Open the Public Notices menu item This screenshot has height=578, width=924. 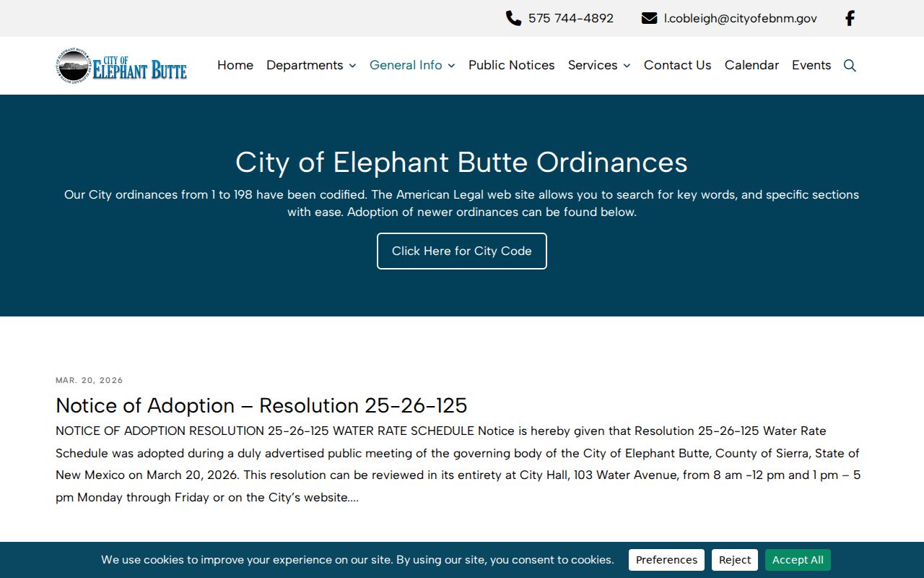point(512,65)
